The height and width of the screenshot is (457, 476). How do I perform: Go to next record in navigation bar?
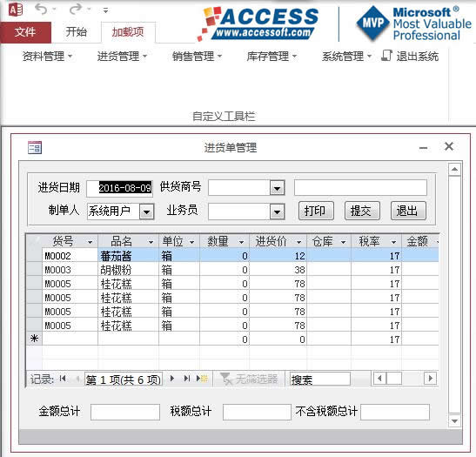pos(172,379)
